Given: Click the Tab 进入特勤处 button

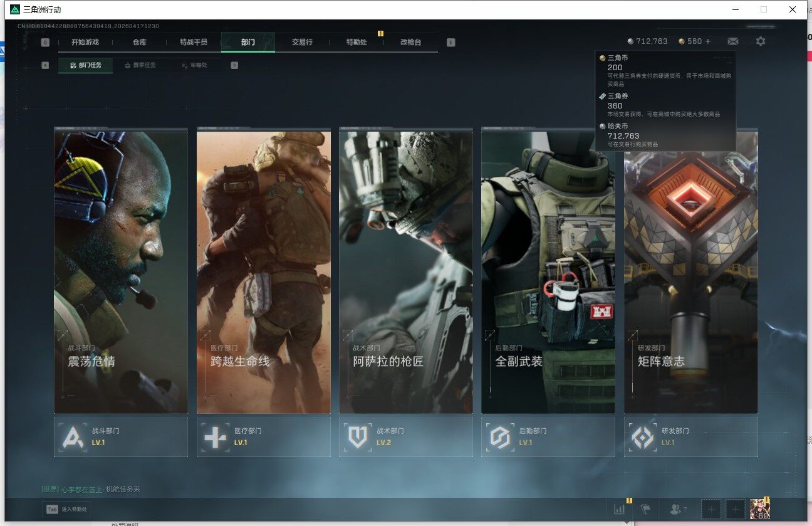Looking at the screenshot, I should (x=66, y=510).
